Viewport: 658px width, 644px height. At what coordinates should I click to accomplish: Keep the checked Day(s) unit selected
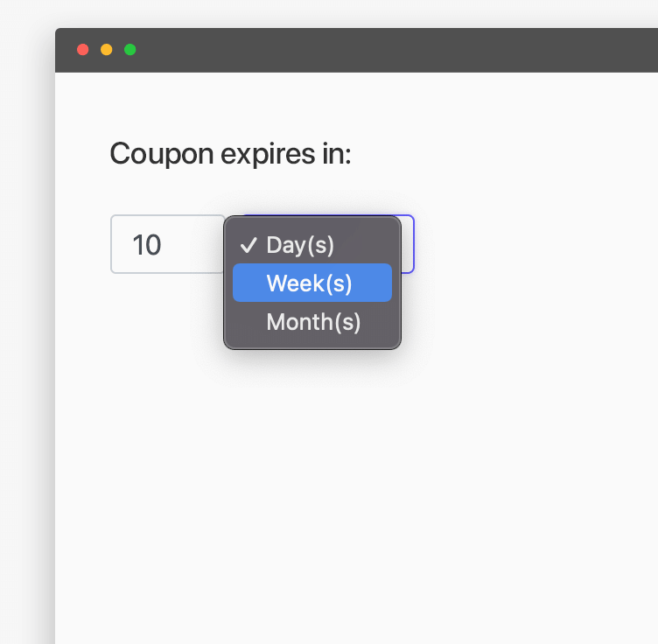(x=300, y=245)
